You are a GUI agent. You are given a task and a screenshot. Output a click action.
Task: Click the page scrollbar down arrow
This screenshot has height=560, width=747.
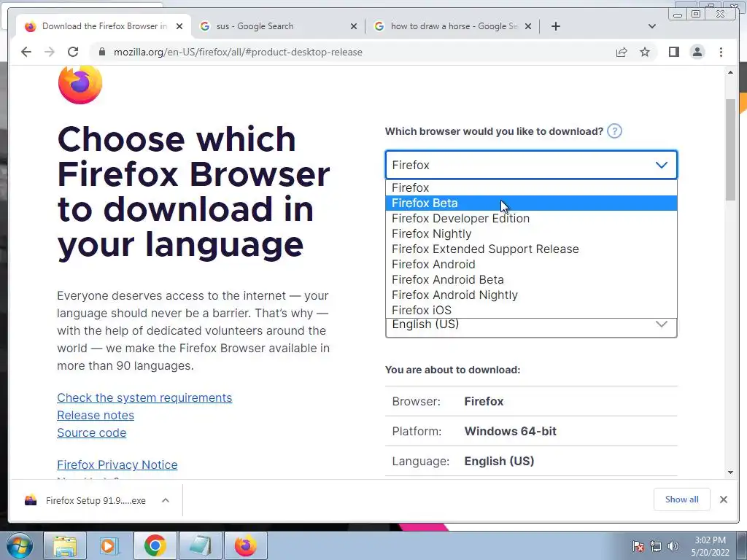pyautogui.click(x=730, y=472)
